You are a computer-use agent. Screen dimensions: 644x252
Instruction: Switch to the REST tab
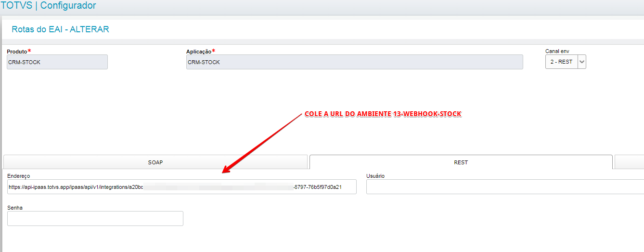(x=461, y=162)
